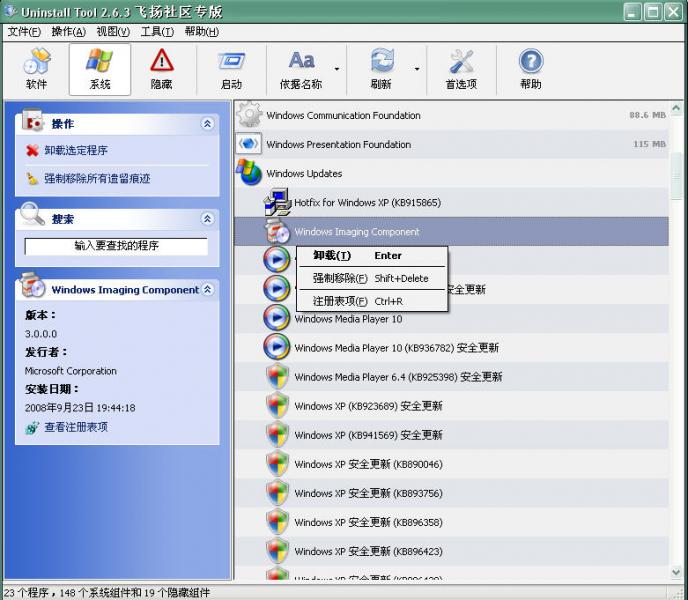Show hidden items via 隐藏 warning icon
Image resolution: width=688 pixels, height=600 pixels.
pyautogui.click(x=161, y=60)
